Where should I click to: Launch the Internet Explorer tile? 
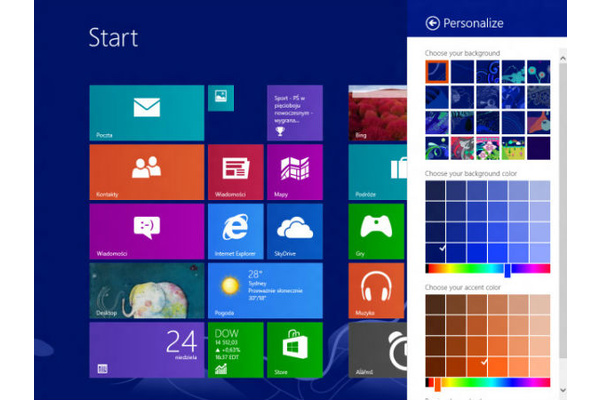point(236,231)
